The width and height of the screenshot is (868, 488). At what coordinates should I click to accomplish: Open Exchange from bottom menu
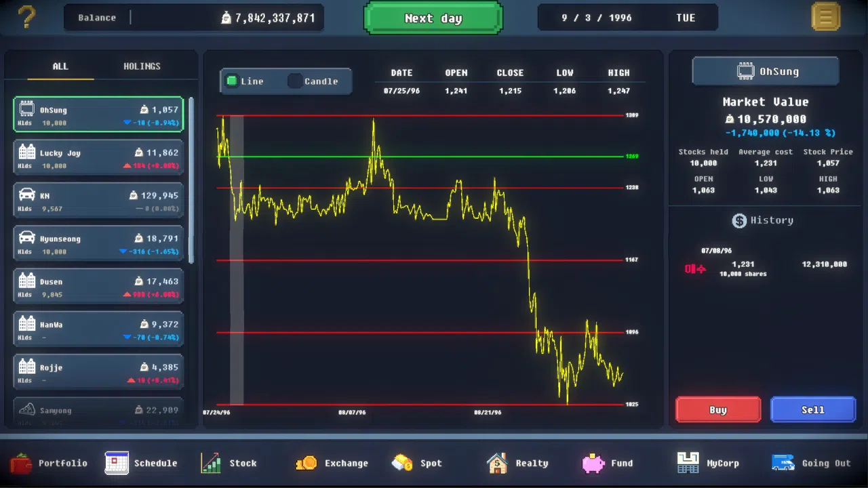point(332,464)
